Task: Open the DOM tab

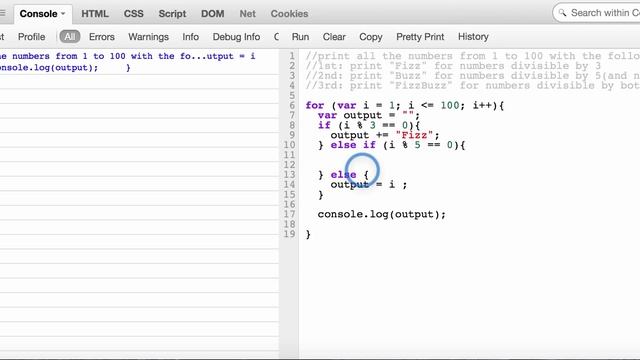Action: [x=212, y=14]
